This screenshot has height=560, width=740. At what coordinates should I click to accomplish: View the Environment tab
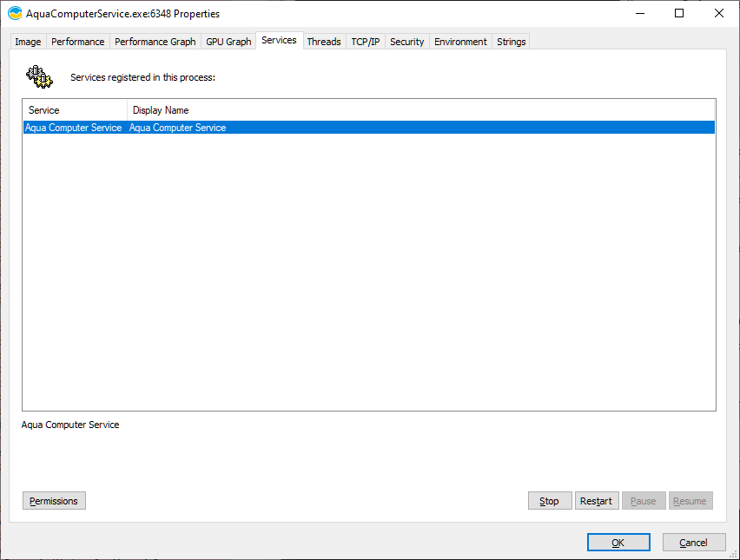click(x=460, y=42)
